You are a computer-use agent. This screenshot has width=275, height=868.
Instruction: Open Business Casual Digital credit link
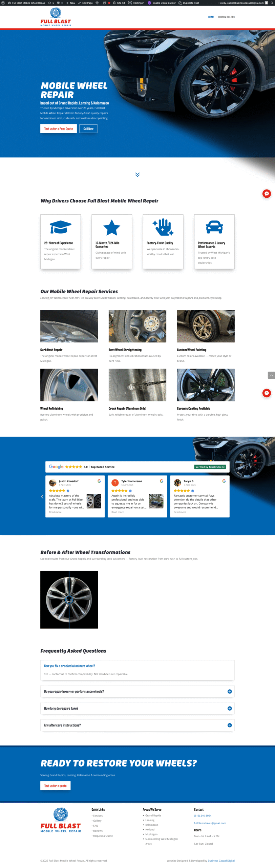[221, 861]
